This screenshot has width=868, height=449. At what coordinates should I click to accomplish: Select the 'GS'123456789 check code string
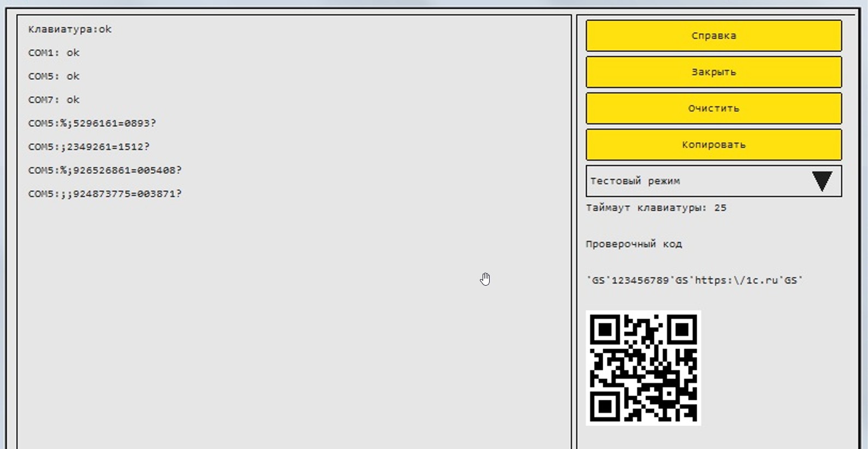point(694,281)
